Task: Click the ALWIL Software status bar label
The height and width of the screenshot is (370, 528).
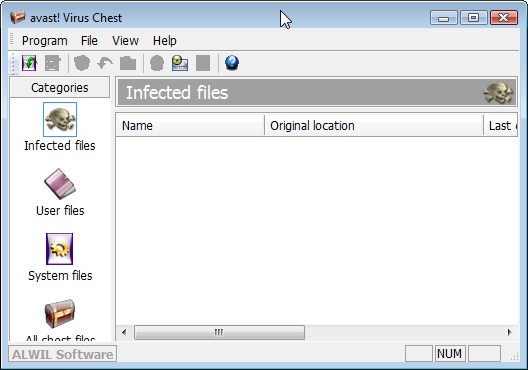Action: tap(63, 354)
